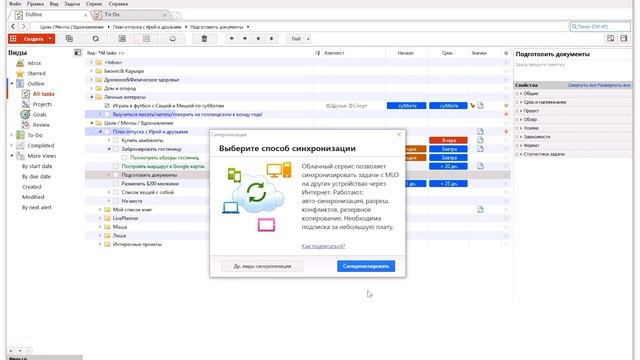This screenshot has width=640, height=360.
Task: Open the Создать button dropdown arrow
Action: click(50, 39)
